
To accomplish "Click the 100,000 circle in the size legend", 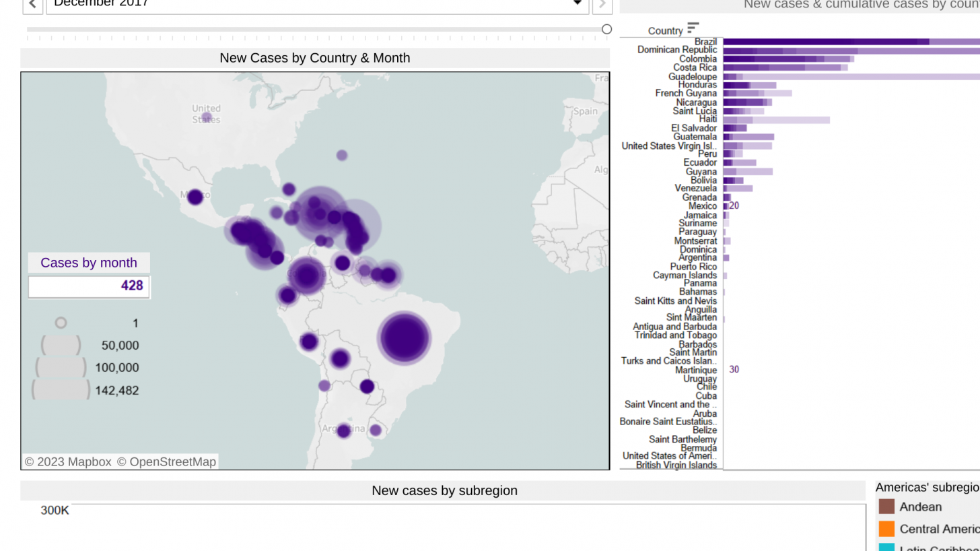I will (60, 367).
